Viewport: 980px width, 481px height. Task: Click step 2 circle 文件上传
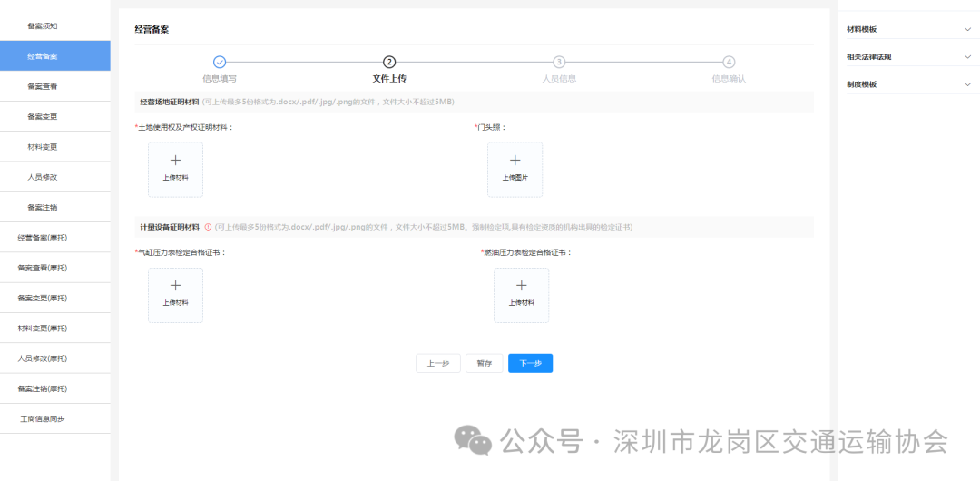click(389, 62)
